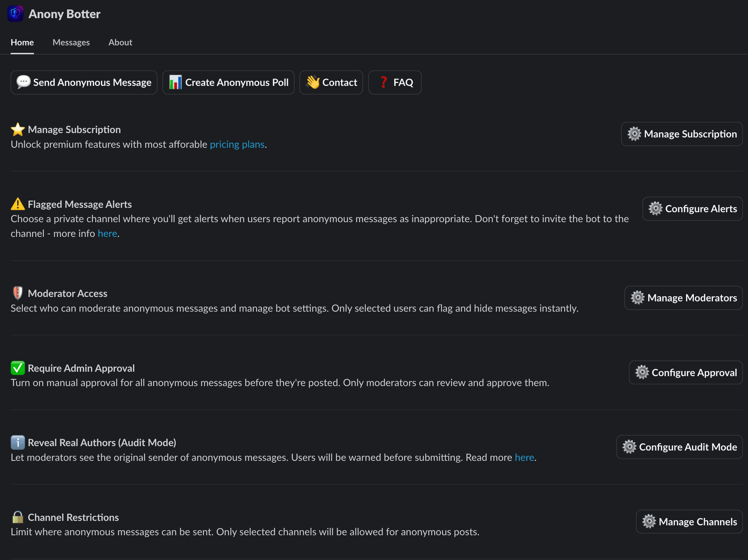748x560 pixels.
Task: Click the red question mark FAQ icon
Action: tap(383, 82)
